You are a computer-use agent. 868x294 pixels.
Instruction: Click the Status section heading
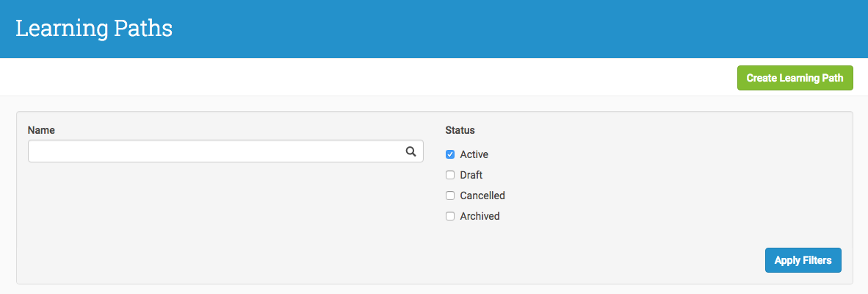point(460,130)
